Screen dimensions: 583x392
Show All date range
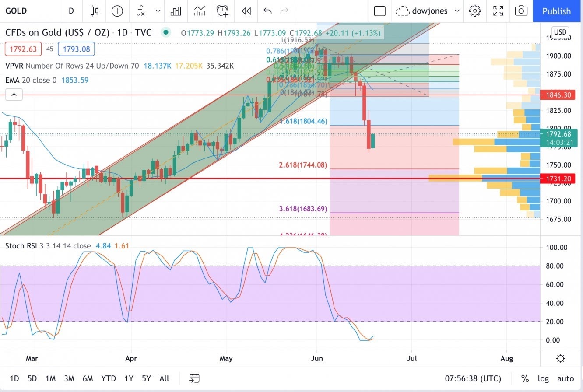pyautogui.click(x=164, y=378)
